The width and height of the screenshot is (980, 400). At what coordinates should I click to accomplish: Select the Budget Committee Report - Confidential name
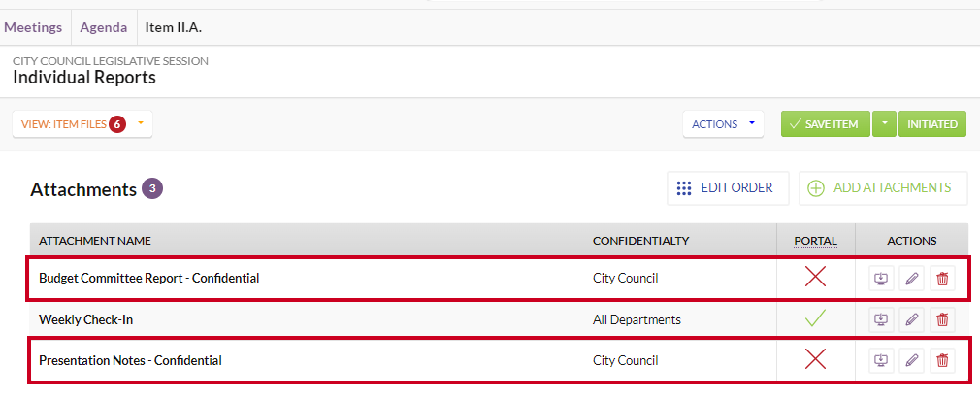pos(148,278)
